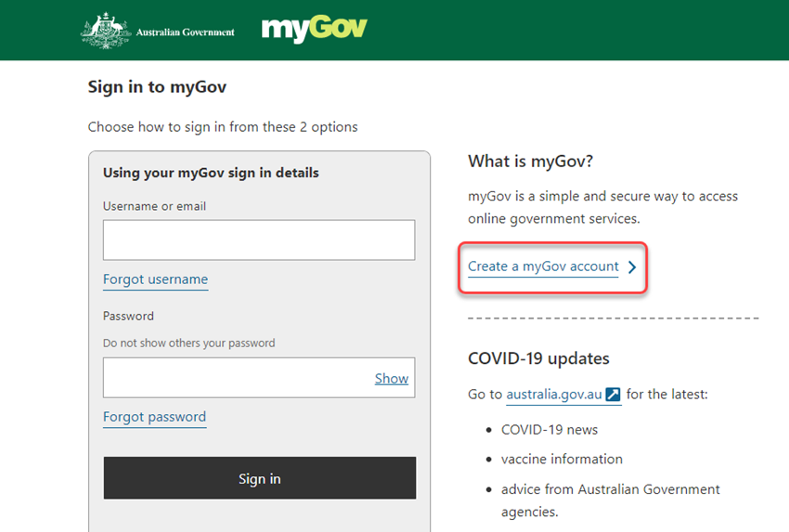Click the vaccine information list item

click(x=562, y=459)
